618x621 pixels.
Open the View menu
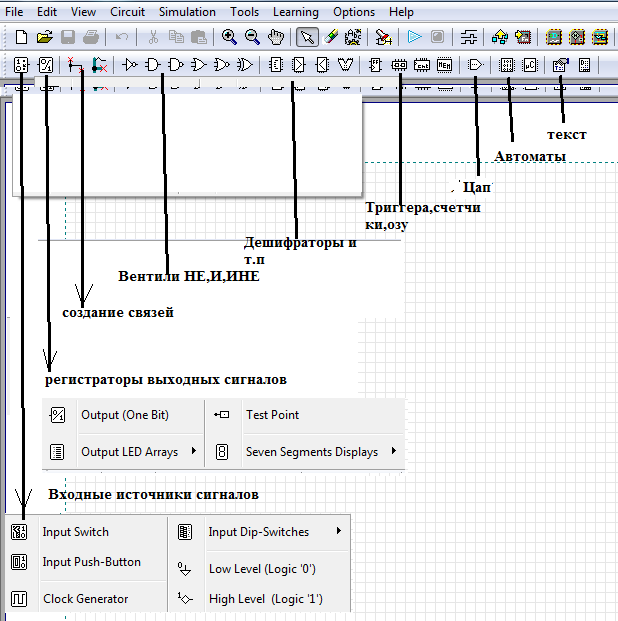(83, 12)
